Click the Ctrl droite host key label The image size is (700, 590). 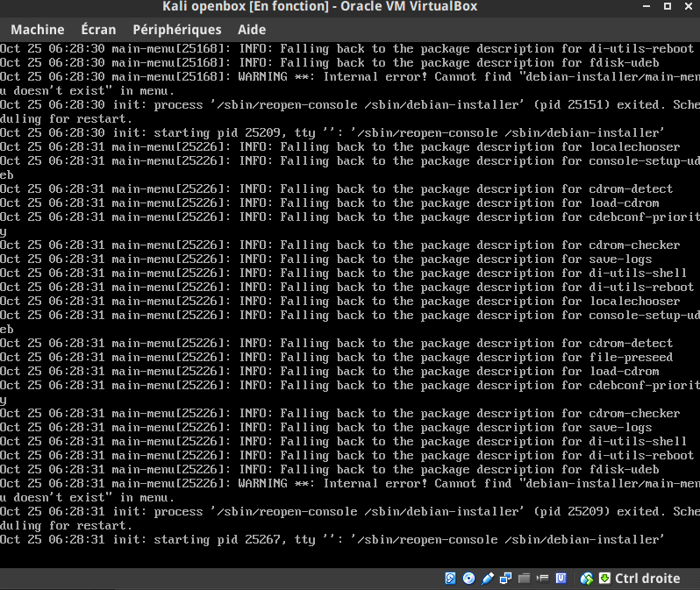tap(647, 579)
